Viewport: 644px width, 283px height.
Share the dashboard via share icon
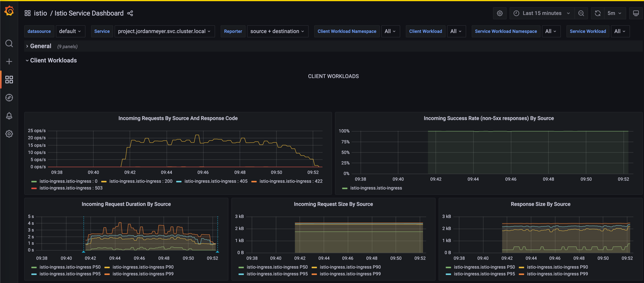tap(130, 13)
